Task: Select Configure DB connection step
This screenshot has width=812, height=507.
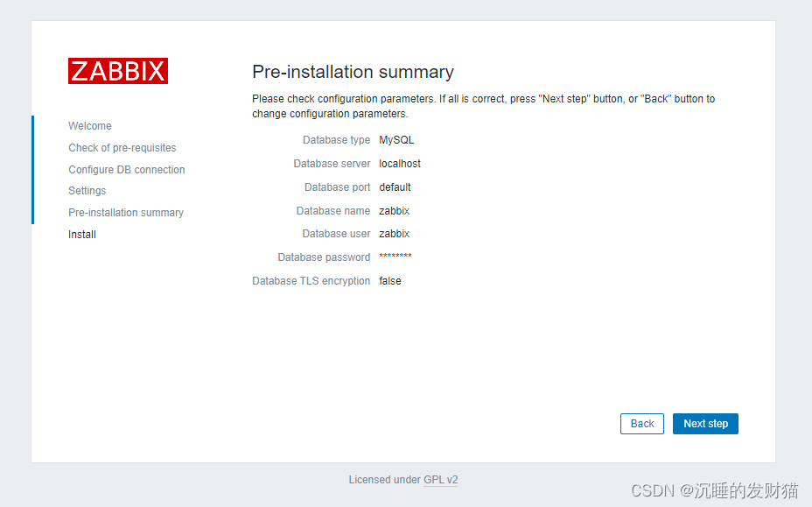Action: [127, 170]
